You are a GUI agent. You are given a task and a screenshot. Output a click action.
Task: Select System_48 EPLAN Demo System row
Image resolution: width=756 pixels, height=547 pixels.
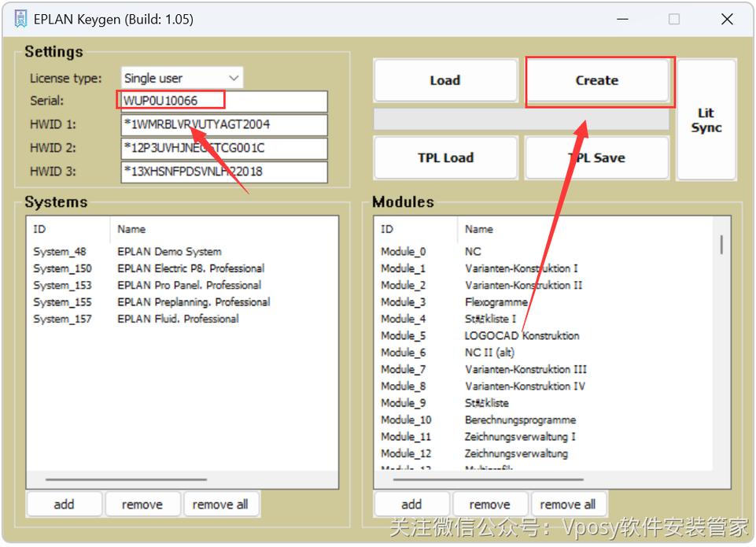point(183,252)
